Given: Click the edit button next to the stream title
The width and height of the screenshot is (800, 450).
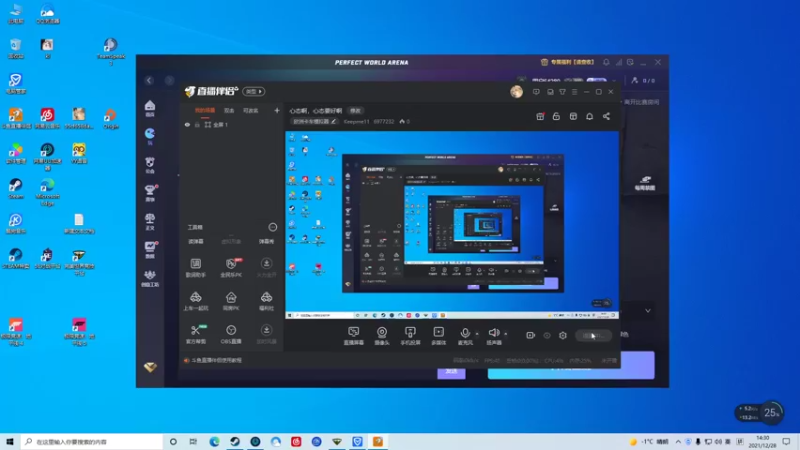Looking at the screenshot, I should [355, 111].
